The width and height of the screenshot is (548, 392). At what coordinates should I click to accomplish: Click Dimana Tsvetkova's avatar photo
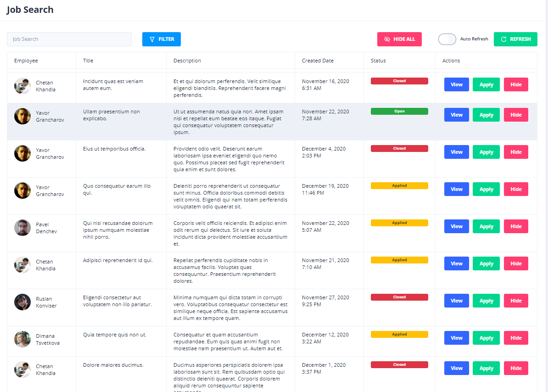(22, 339)
